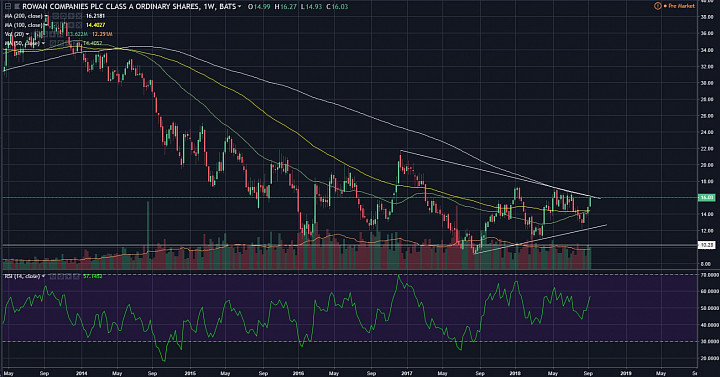The width and height of the screenshot is (720, 377).
Task: Click the Vol (20) legend label
Action: (14, 34)
